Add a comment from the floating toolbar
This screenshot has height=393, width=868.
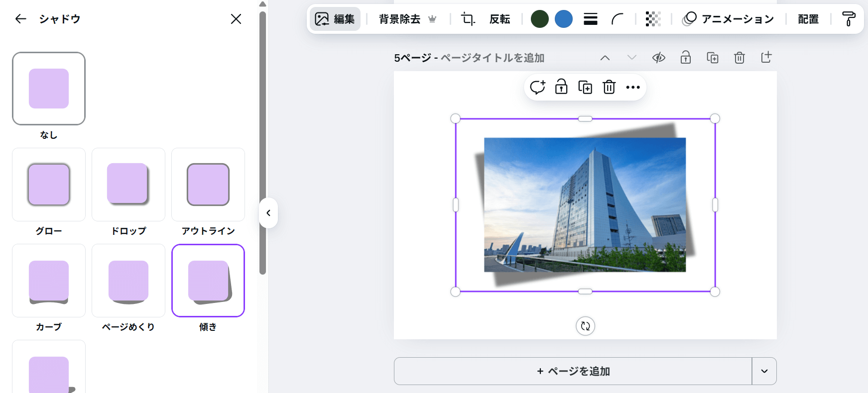pyautogui.click(x=537, y=87)
